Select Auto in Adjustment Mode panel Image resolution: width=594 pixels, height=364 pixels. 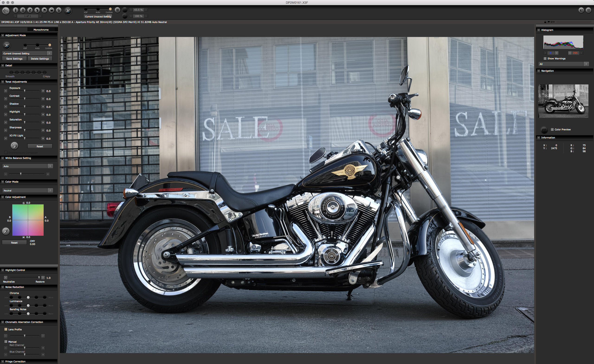click(37, 45)
